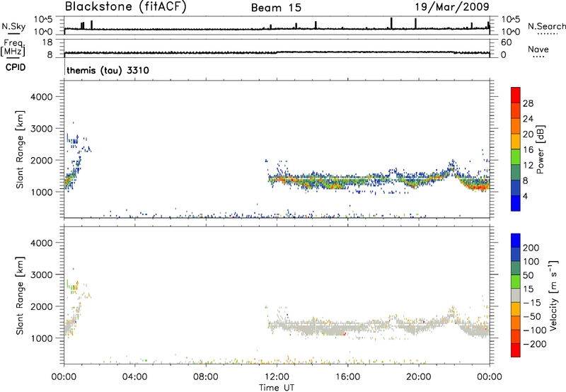Click the 'Beam 15' header label
Viewport: 566px width, 392px height.
click(276, 8)
